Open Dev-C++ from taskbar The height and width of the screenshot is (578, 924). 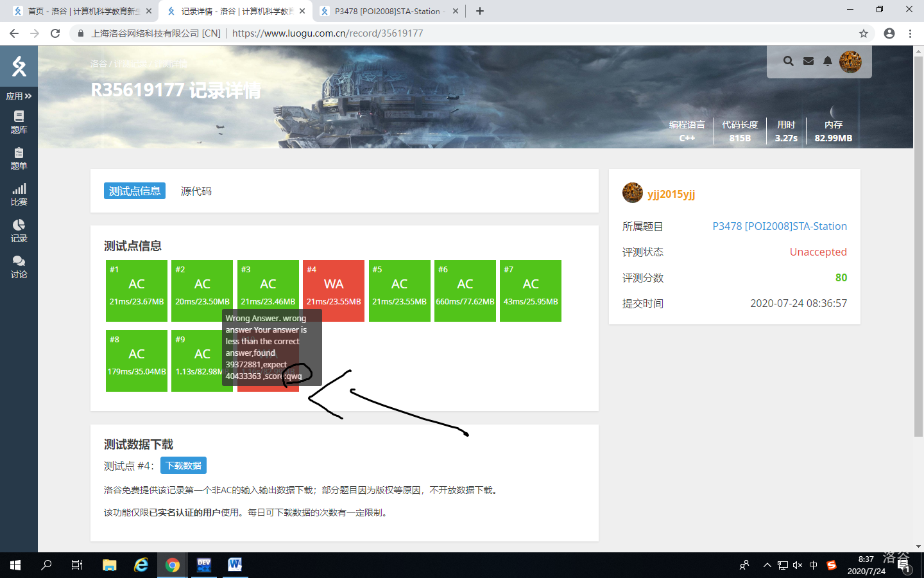click(x=204, y=565)
